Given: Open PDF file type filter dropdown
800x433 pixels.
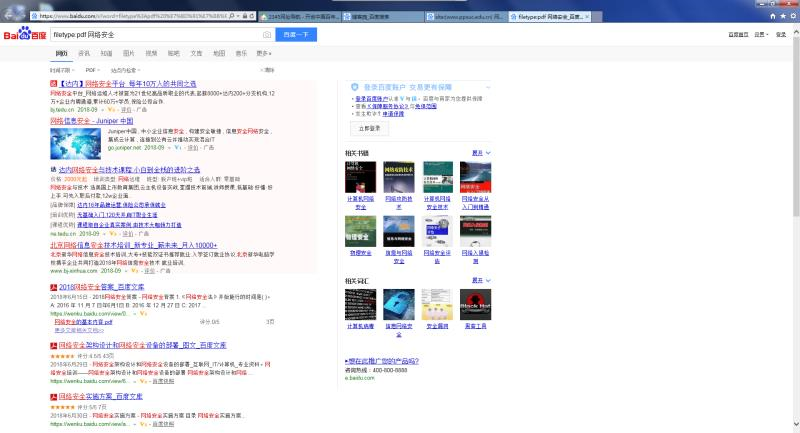Looking at the screenshot, I should pos(92,70).
